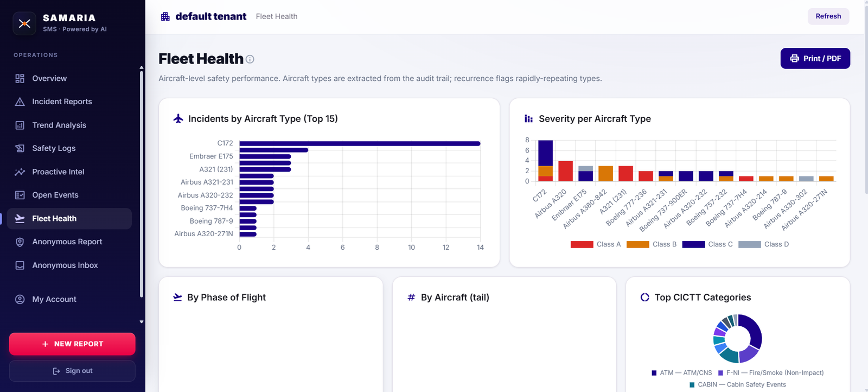Click the ring icon in Top CICTT Categories
This screenshot has height=392, width=868.
(x=645, y=297)
